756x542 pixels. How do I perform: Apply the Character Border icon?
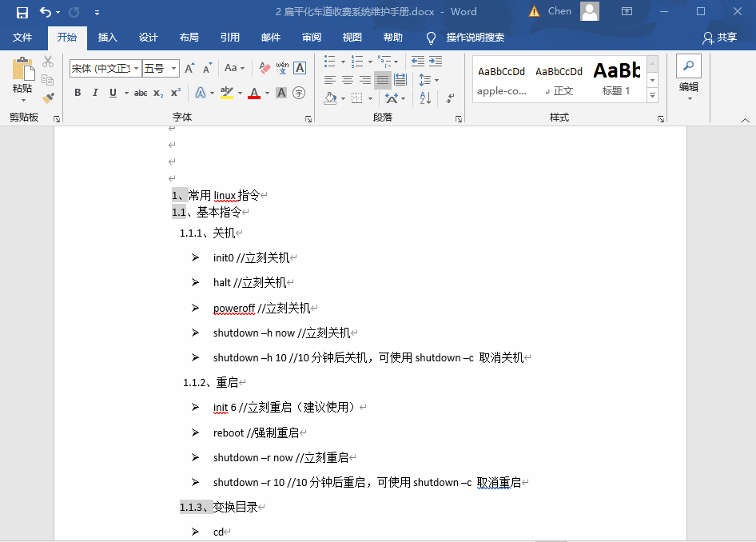pos(300,68)
